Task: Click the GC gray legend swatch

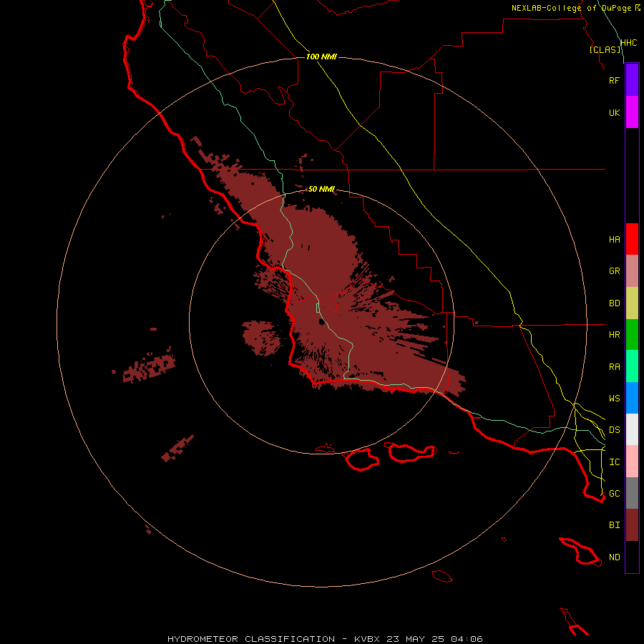Action: tap(632, 493)
